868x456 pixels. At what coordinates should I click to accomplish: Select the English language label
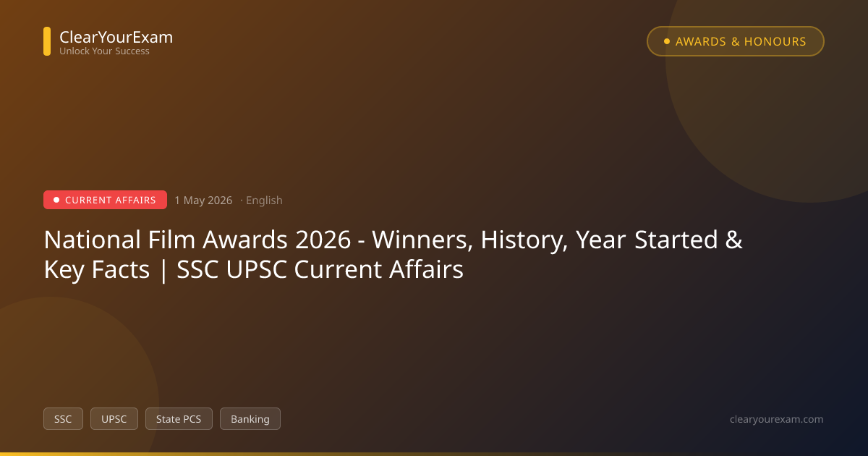(264, 200)
